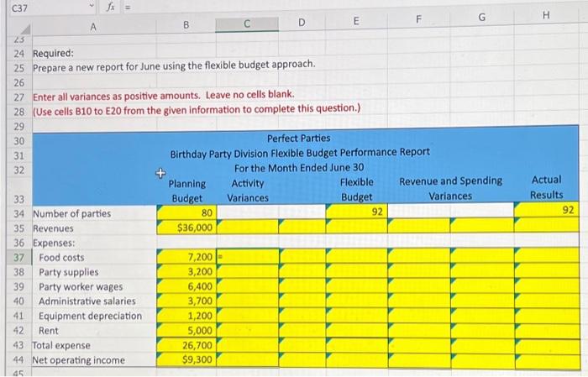Image resolution: width=588 pixels, height=377 pixels.
Task: Select column C header
Action: pyautogui.click(x=247, y=24)
